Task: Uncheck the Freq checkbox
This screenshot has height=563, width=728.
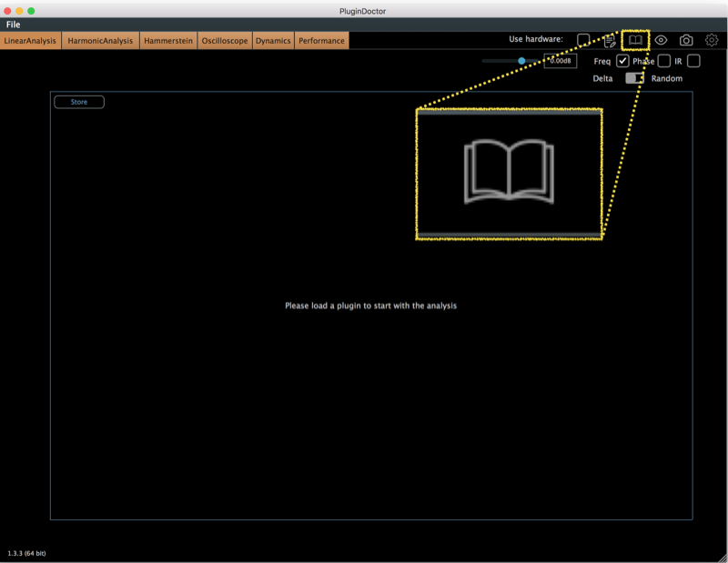Action: click(622, 61)
